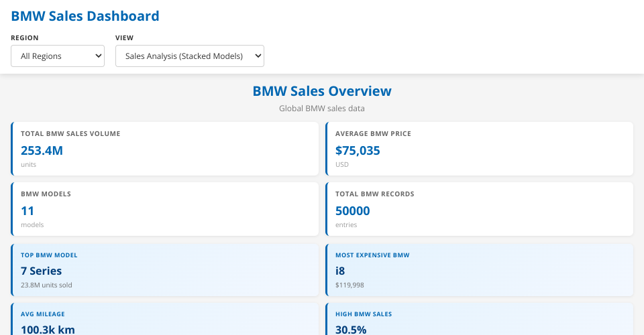
Task: Select the BMW Sales Overview heading
Action: click(x=322, y=91)
